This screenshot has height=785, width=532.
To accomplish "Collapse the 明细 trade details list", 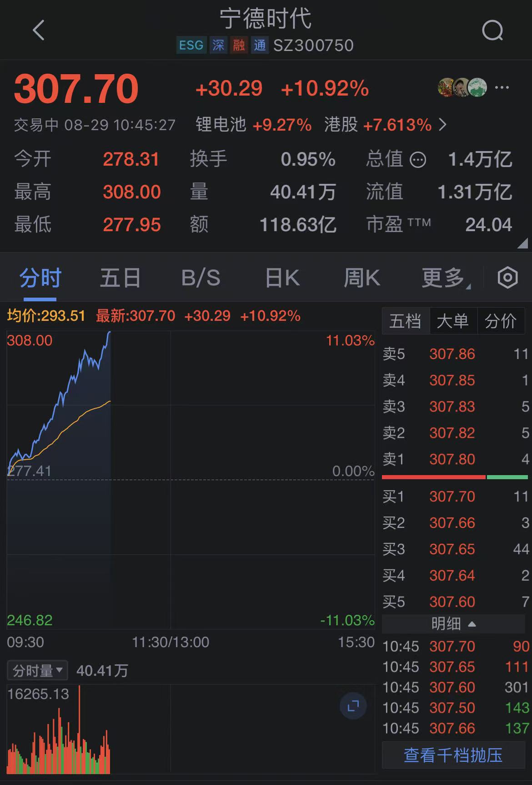I will (x=453, y=623).
